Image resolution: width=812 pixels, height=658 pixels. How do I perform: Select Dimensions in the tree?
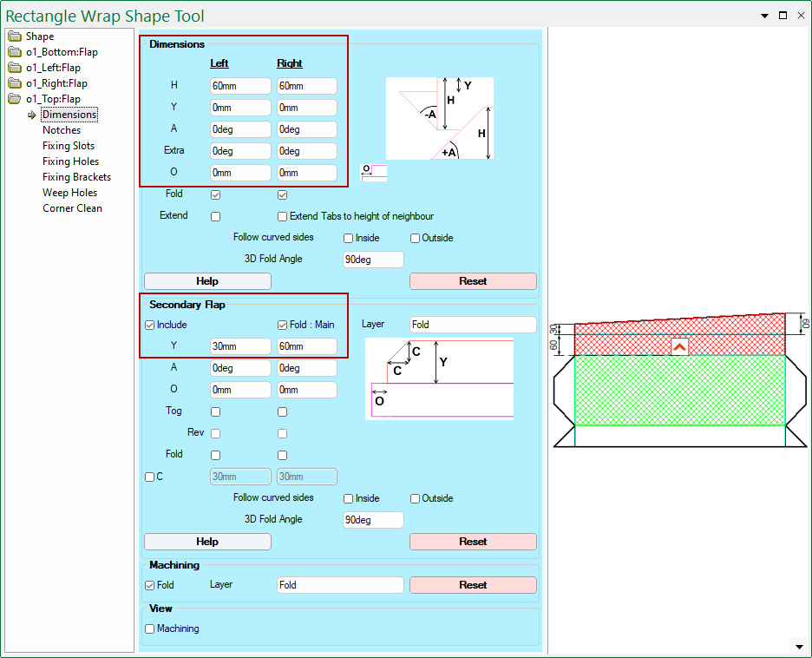pos(69,115)
